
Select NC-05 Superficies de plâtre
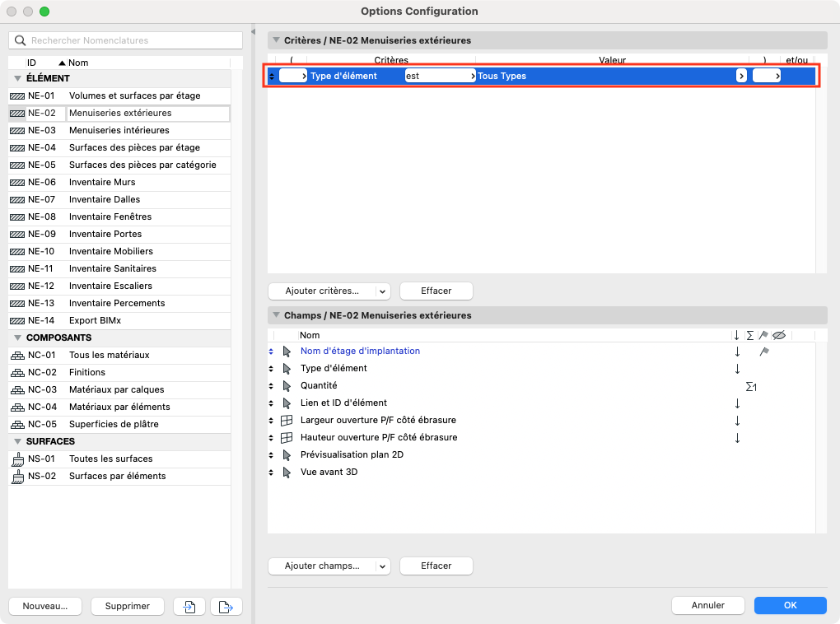tap(120, 424)
